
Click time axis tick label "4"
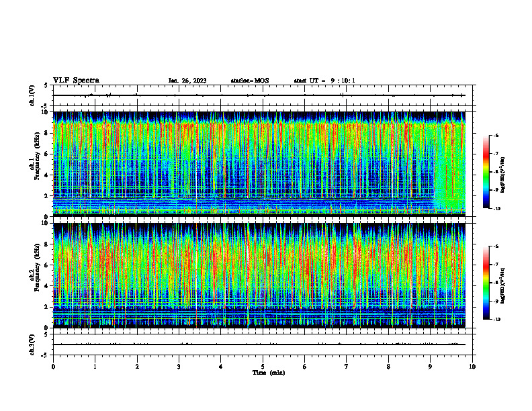(x=221, y=367)
